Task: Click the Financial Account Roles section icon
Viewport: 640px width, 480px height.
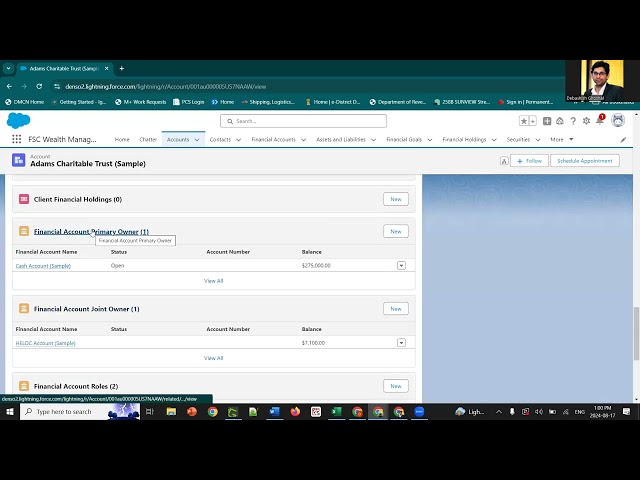Action: pyautogui.click(x=24, y=386)
